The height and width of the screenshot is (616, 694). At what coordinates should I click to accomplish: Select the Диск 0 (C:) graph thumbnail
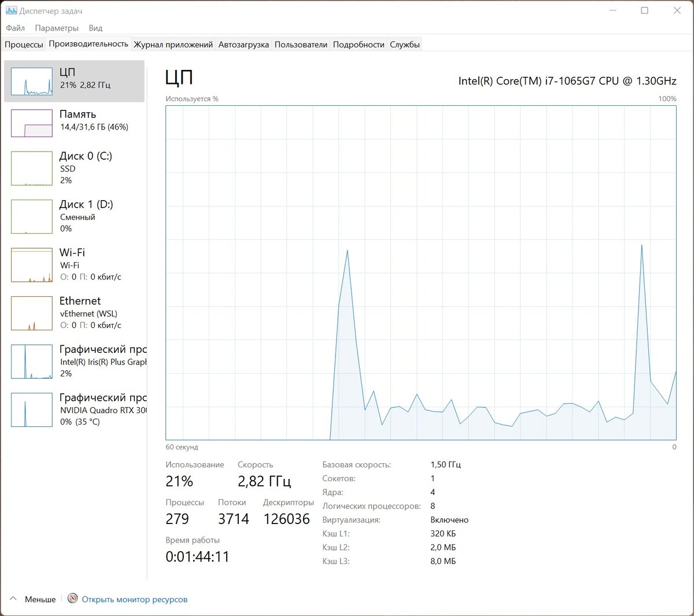(x=32, y=168)
